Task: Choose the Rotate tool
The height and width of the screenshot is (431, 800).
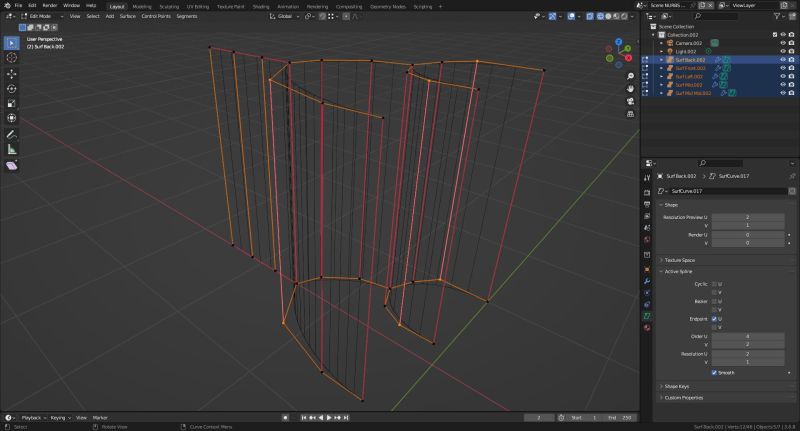Action: click(12, 88)
